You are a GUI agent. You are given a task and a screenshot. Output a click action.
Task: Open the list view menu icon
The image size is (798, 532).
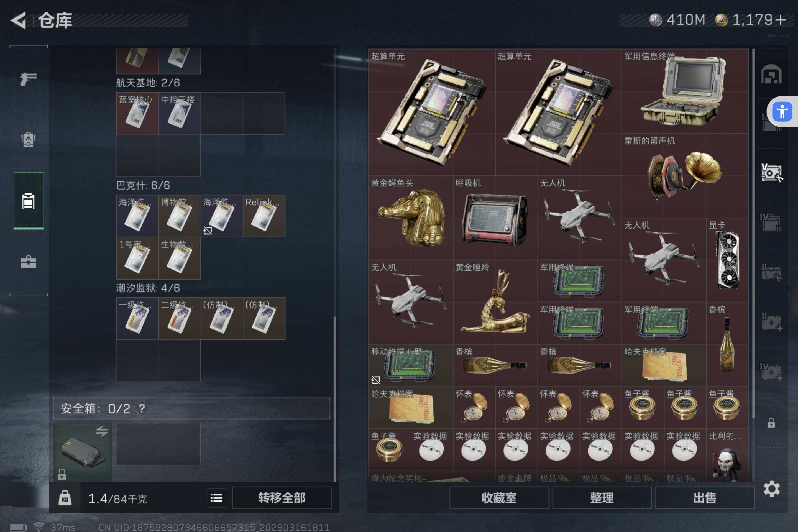216,498
